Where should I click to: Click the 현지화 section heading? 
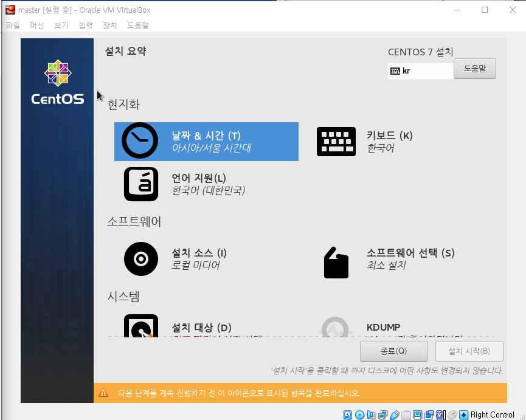click(123, 105)
